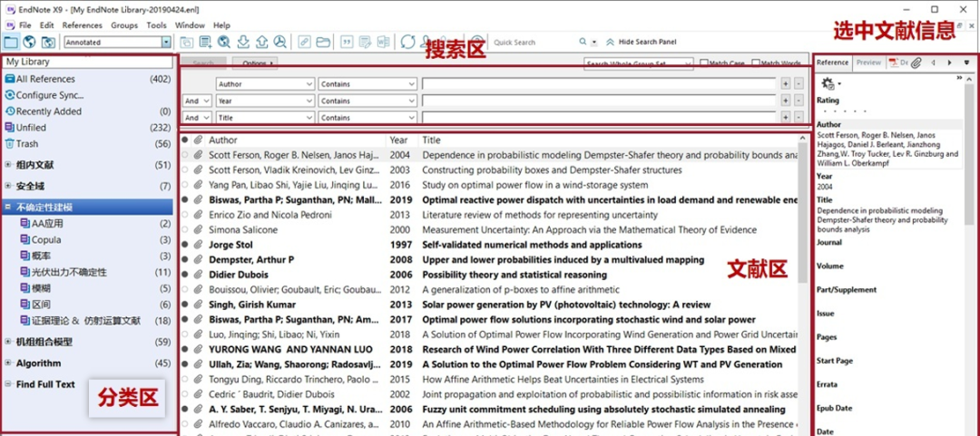Toggle read status dot for Enrico Zio row
Image resolution: width=980 pixels, height=436 pixels.
coord(185,215)
